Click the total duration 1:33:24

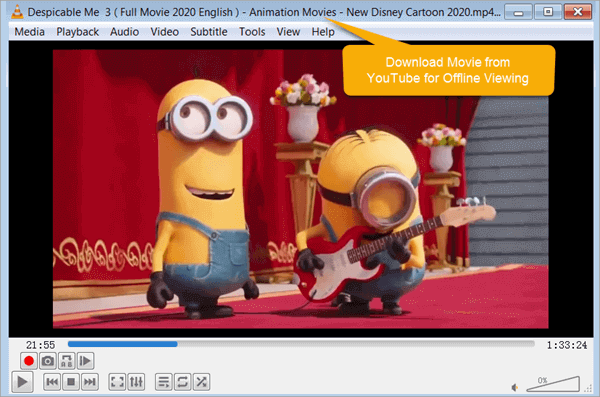click(567, 345)
